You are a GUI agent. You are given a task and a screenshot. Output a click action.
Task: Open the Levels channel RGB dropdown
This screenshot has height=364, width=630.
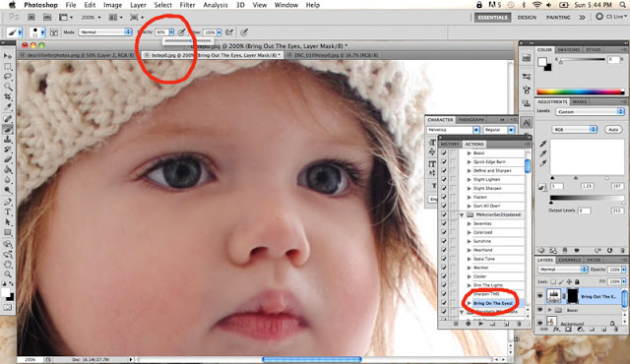point(575,129)
